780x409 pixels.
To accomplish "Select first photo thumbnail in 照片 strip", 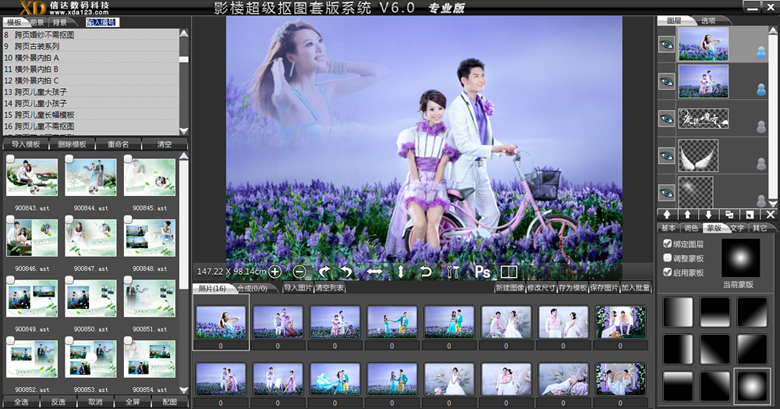I will pyautogui.click(x=221, y=322).
